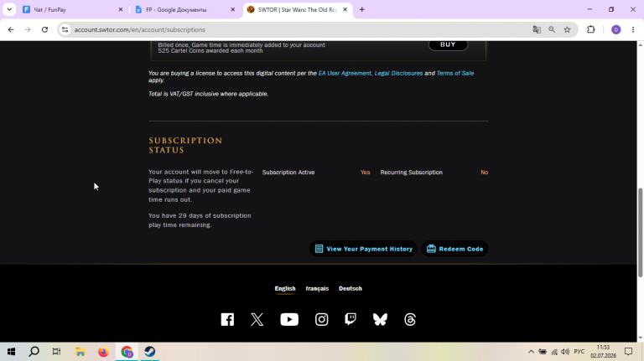The image size is (644, 361).
Task: Translate this page icon
Action: 537,29
